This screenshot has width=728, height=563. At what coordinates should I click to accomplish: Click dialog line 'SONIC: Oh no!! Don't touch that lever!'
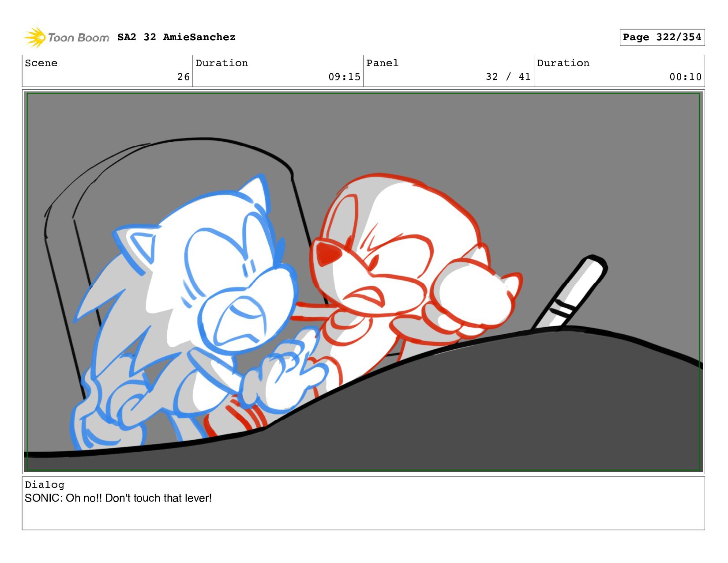[x=118, y=498]
